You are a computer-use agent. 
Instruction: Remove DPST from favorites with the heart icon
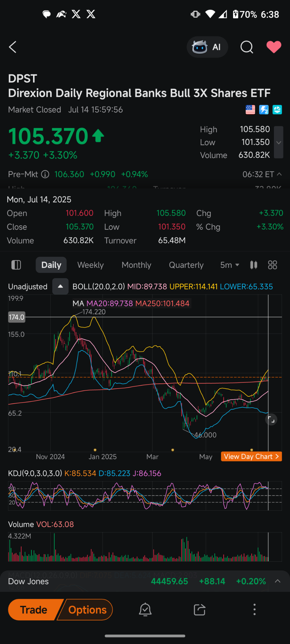coord(274,47)
